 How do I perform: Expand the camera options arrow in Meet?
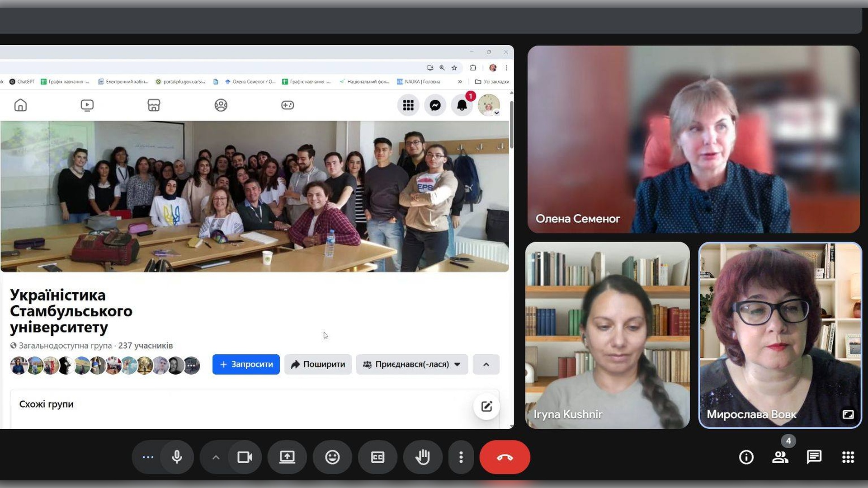216,457
